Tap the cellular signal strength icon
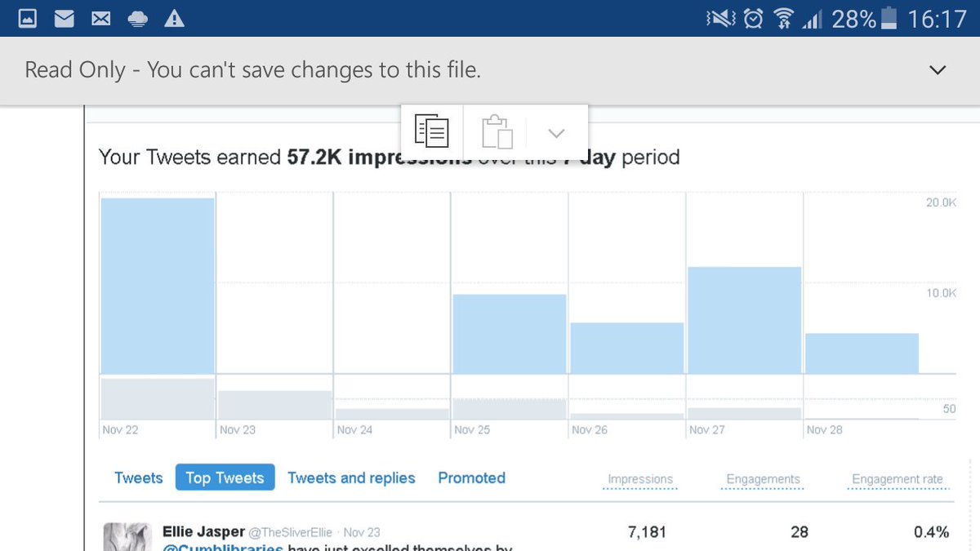The image size is (980, 551). [812, 20]
